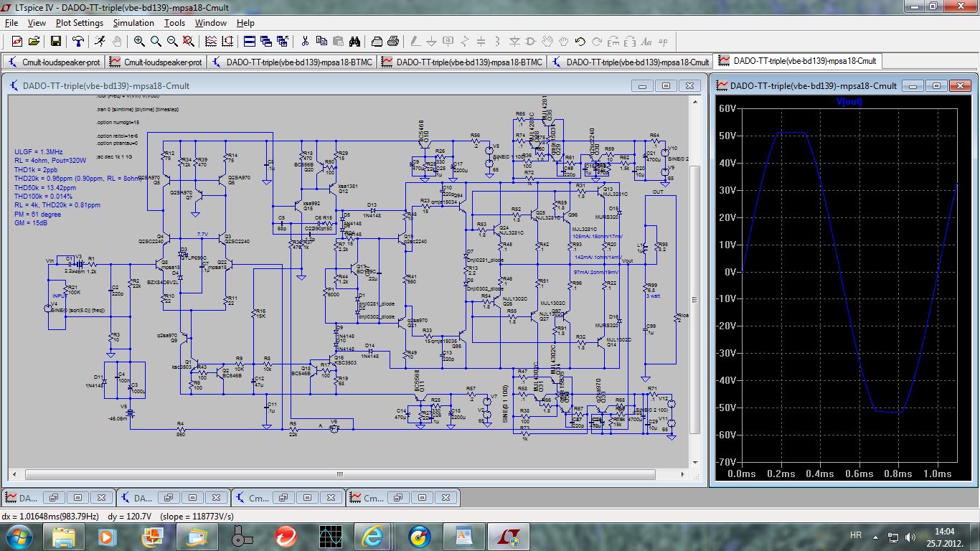This screenshot has width=980, height=551.
Task: Click the grayed Halt hand icon
Action: click(117, 41)
